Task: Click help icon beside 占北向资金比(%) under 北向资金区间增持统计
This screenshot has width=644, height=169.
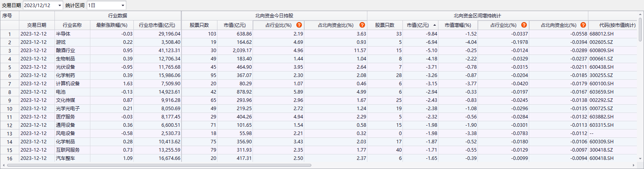Action: (583, 25)
